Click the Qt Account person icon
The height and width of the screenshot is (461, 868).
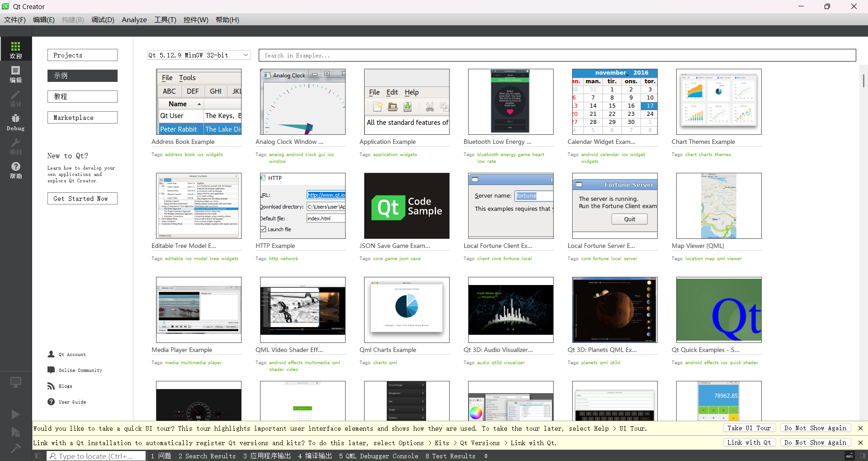click(x=51, y=354)
